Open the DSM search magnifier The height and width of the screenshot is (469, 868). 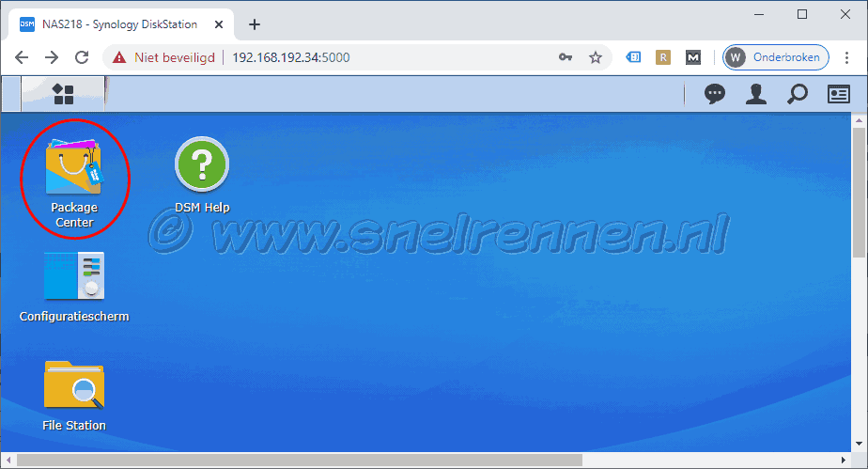coord(798,94)
